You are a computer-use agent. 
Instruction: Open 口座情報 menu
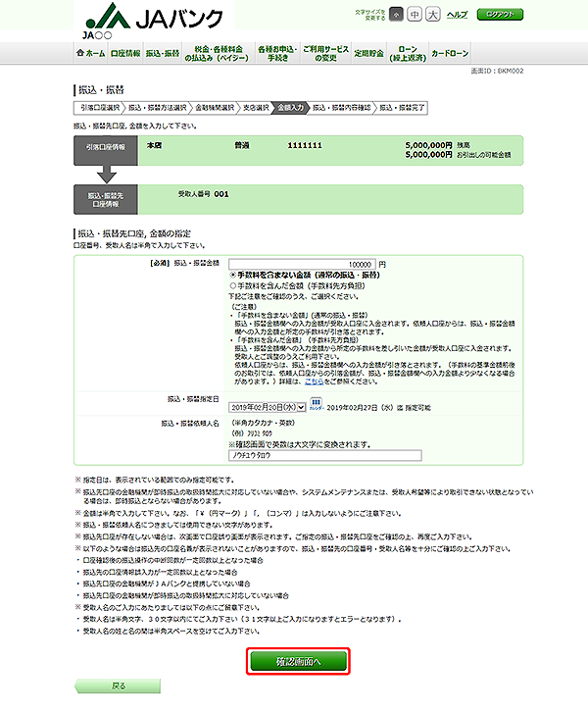(125, 52)
